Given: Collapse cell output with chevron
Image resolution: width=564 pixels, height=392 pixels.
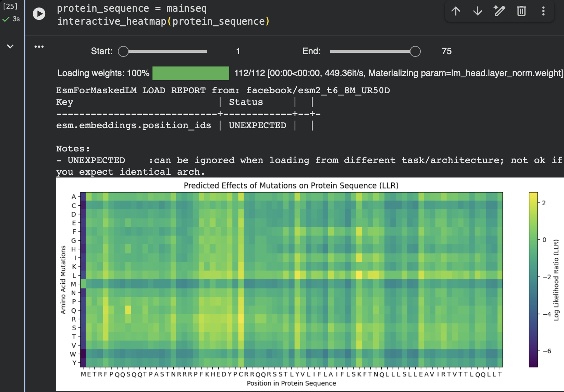Looking at the screenshot, I should pos(10,46).
